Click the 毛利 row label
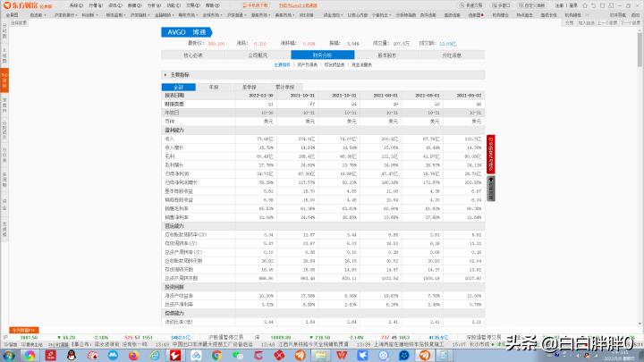The image size is (644, 362). [169, 156]
